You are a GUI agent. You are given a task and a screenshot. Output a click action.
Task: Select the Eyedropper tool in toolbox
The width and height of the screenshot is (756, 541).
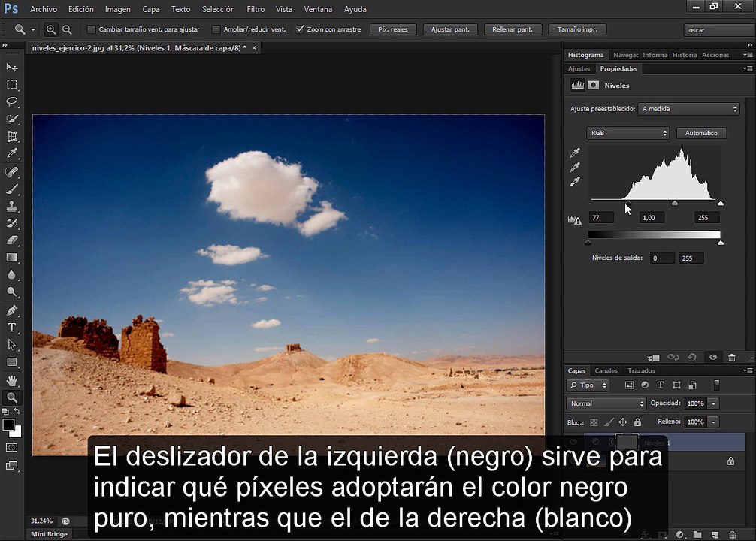(12, 153)
